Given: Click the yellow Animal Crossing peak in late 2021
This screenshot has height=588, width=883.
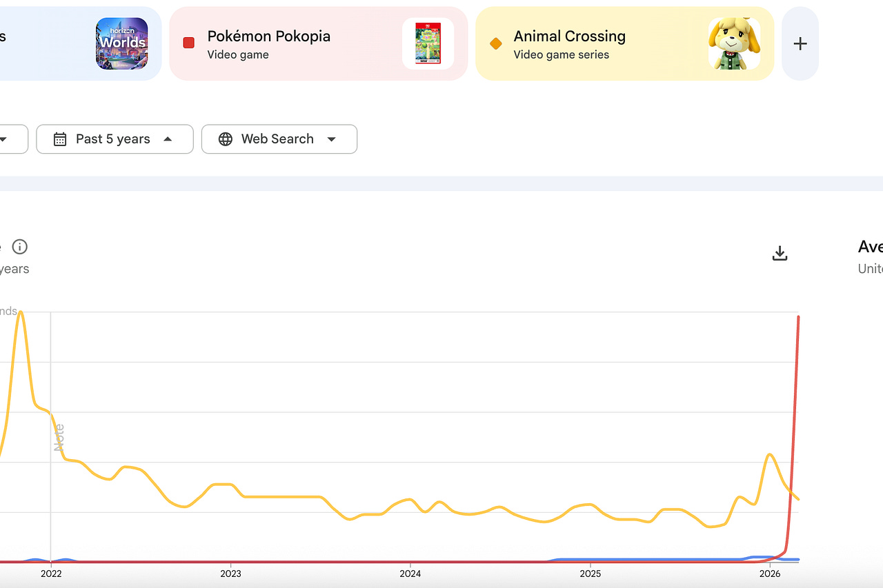Looking at the screenshot, I should coord(21,313).
